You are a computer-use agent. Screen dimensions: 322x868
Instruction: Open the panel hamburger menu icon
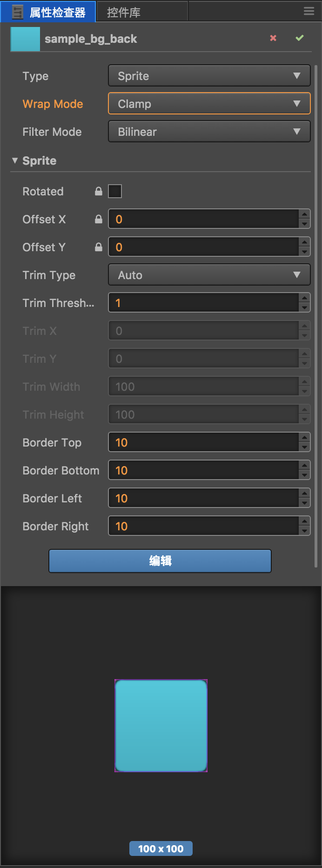[x=309, y=11]
